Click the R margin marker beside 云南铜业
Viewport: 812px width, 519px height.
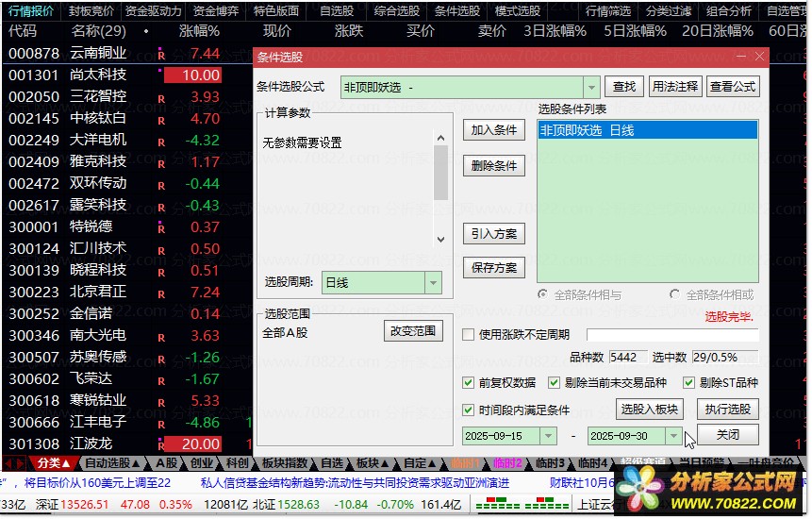(161, 56)
